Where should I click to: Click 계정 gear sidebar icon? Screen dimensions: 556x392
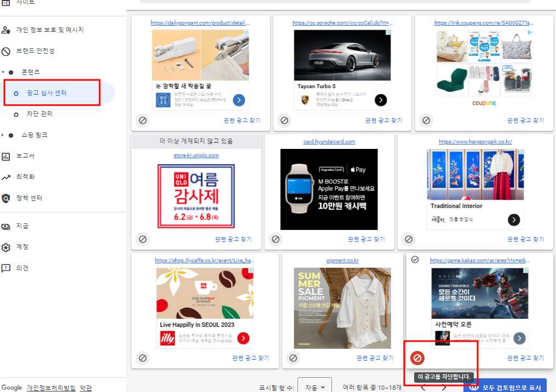point(5,247)
